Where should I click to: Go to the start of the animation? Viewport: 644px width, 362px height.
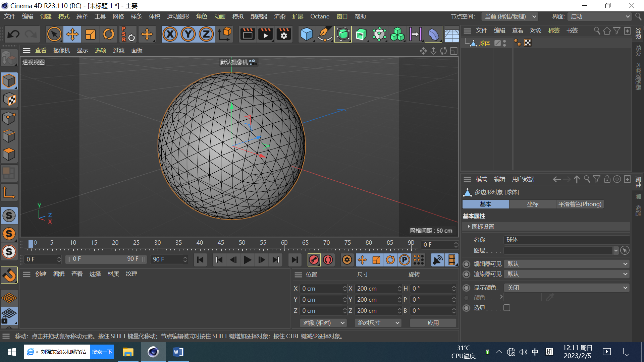(x=200, y=260)
